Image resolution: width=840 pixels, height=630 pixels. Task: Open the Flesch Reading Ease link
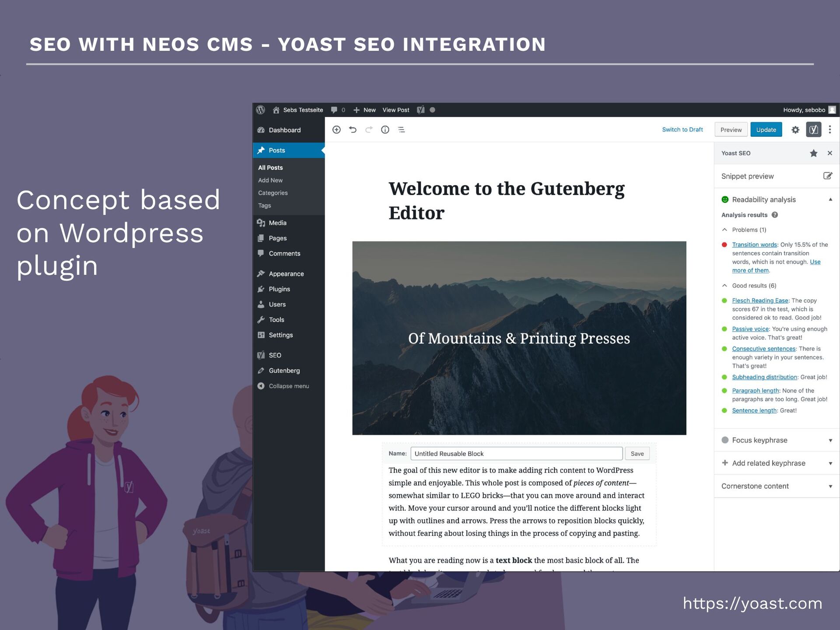click(760, 301)
